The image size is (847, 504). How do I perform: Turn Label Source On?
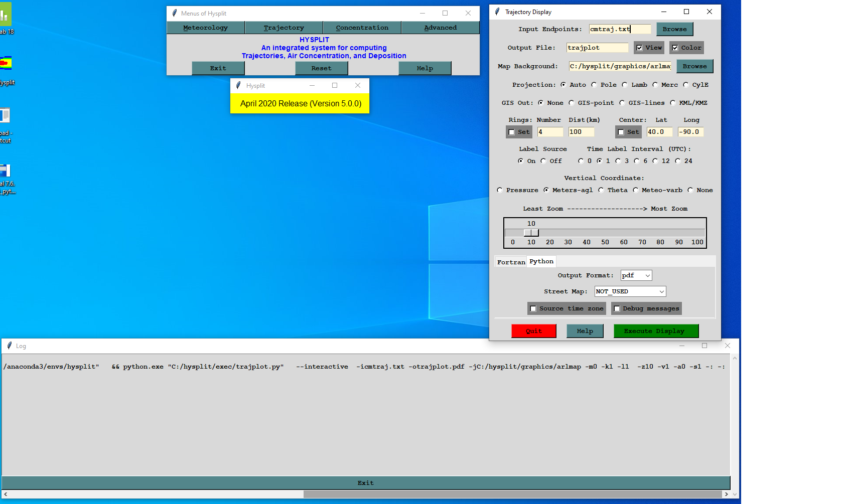coord(520,161)
